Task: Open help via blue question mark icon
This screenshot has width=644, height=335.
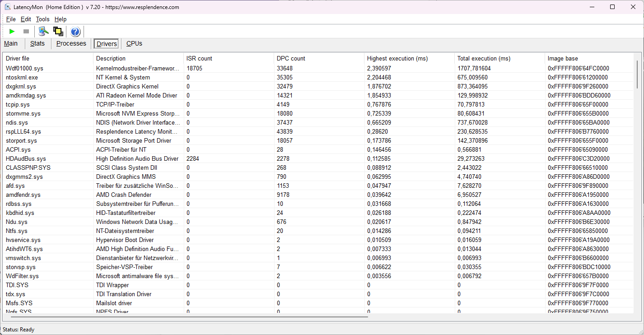Action: (x=75, y=32)
